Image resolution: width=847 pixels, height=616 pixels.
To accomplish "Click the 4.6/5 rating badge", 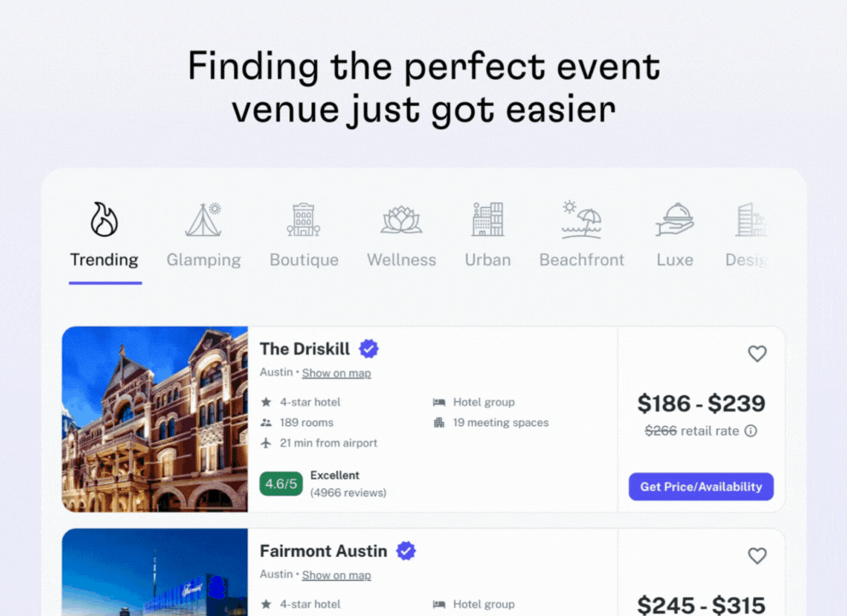I will tap(281, 483).
